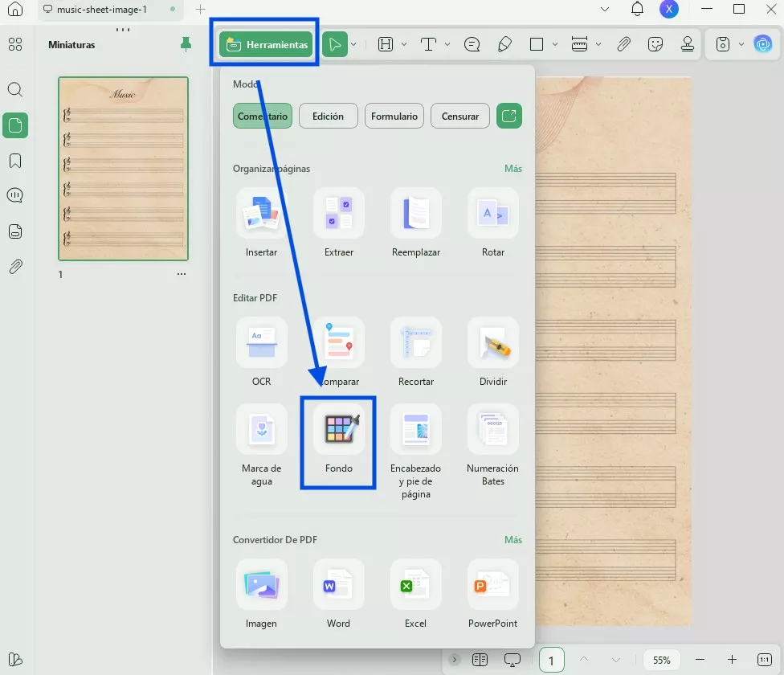Select the pencil drawing tool
The height and width of the screenshot is (675, 784).
tap(504, 44)
